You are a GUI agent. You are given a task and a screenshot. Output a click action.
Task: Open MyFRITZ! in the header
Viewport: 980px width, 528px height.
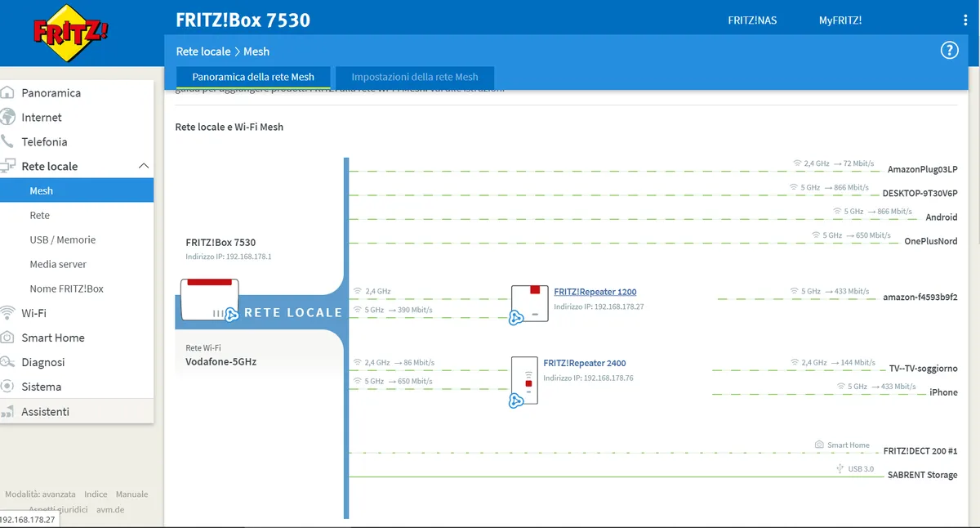point(840,20)
